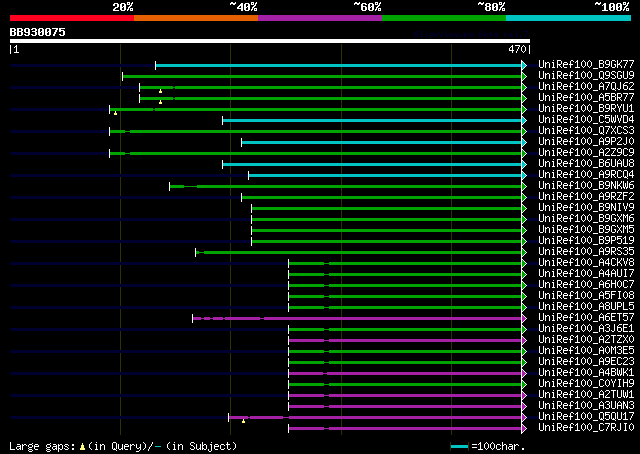Viewport: 640px width, 454px height.
Task: Click the Large gaps legend text
Action: tap(42, 447)
